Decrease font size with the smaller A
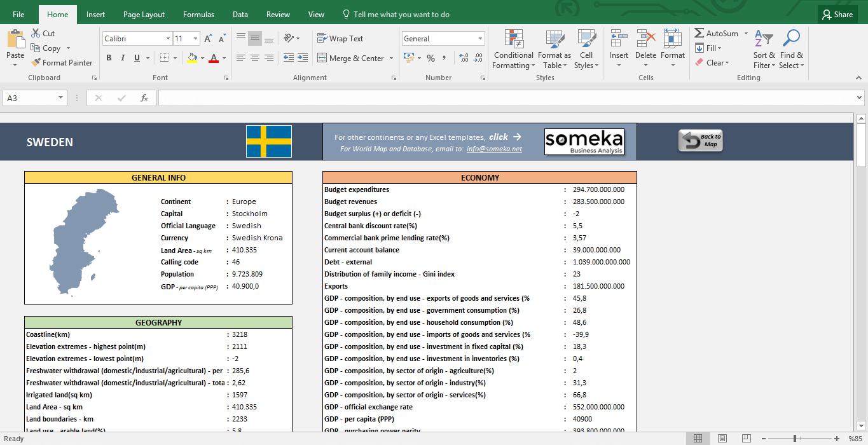The width and height of the screenshot is (868, 445). [221, 39]
